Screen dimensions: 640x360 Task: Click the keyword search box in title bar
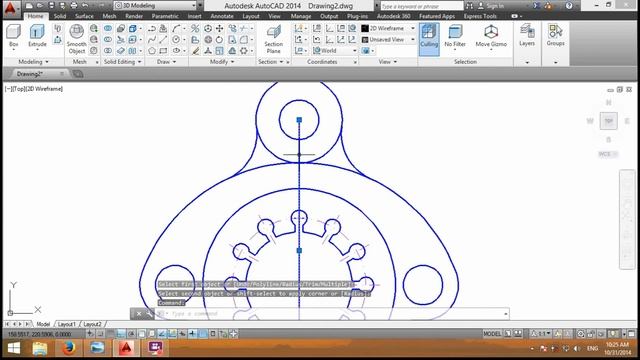point(422,6)
